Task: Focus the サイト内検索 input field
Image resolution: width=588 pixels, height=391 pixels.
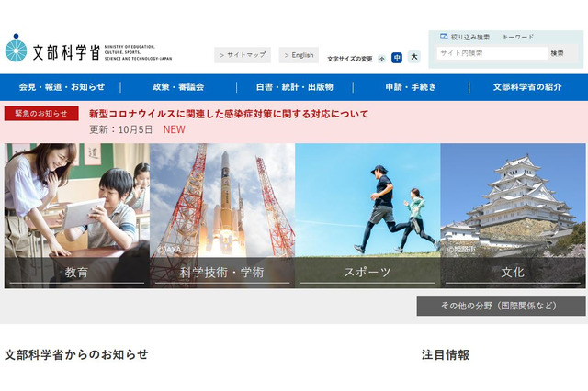Action: [492, 53]
